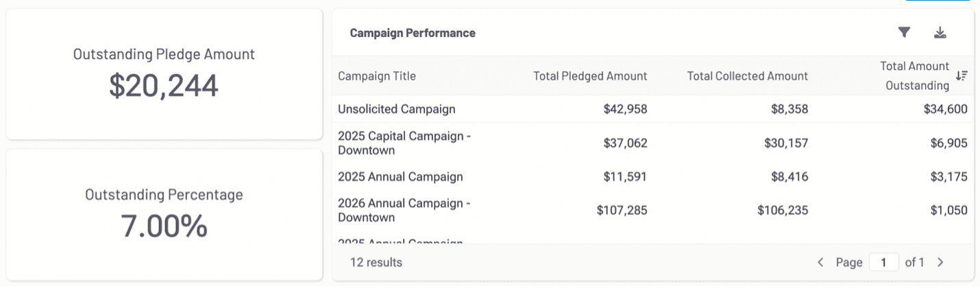This screenshot has width=980, height=289.
Task: Sort by the Total Collected Amount header
Action: click(747, 76)
